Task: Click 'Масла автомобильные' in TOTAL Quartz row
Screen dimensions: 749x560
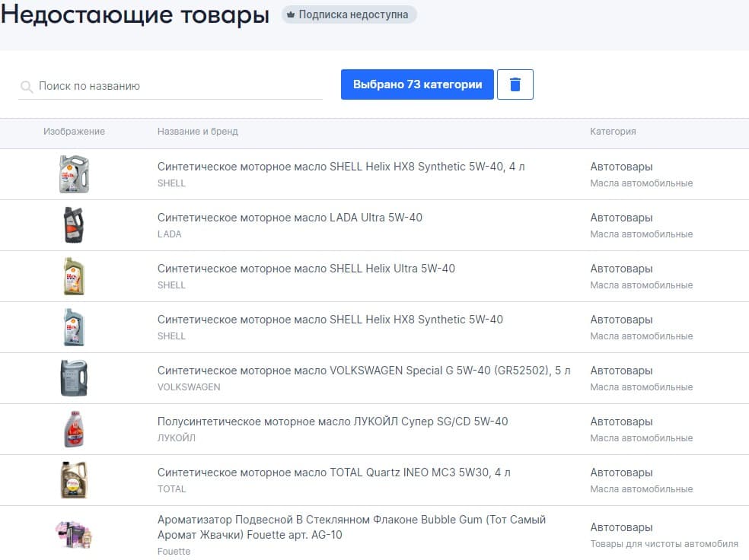Action: click(x=642, y=489)
